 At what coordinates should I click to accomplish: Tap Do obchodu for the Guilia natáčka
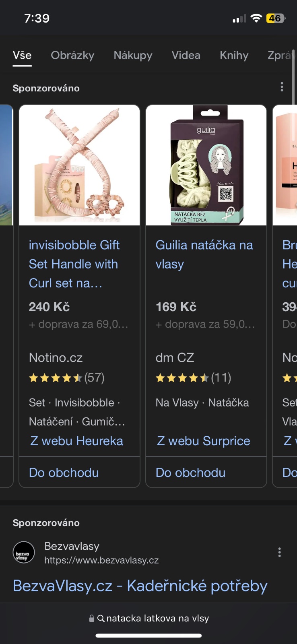(191, 473)
